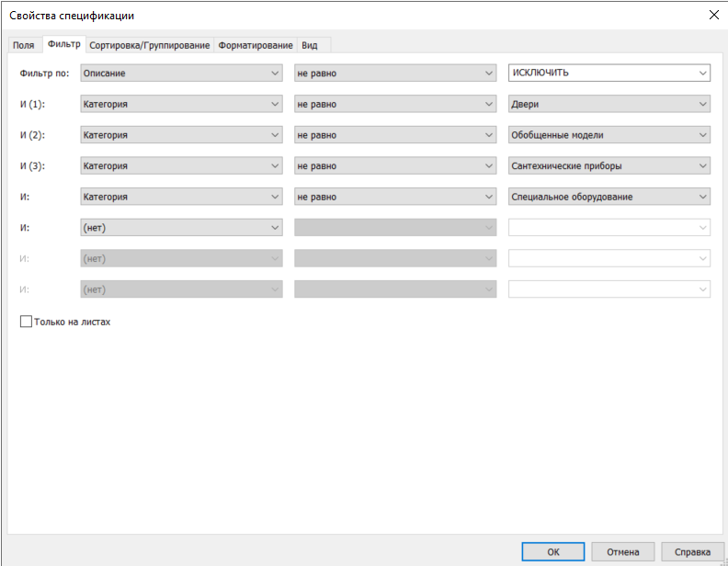Open the Категория field dropdown in И (1) row
The height and width of the screenshot is (566, 728).
click(181, 104)
